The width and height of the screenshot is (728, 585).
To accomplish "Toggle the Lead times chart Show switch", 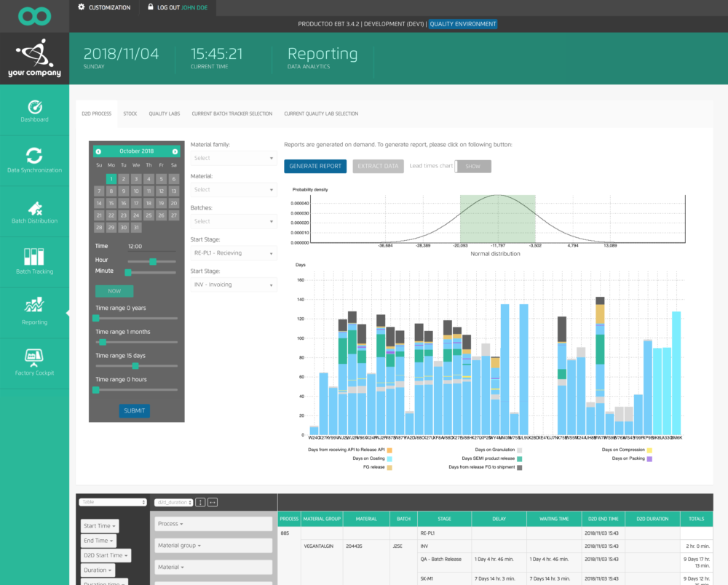I will pyautogui.click(x=472, y=166).
